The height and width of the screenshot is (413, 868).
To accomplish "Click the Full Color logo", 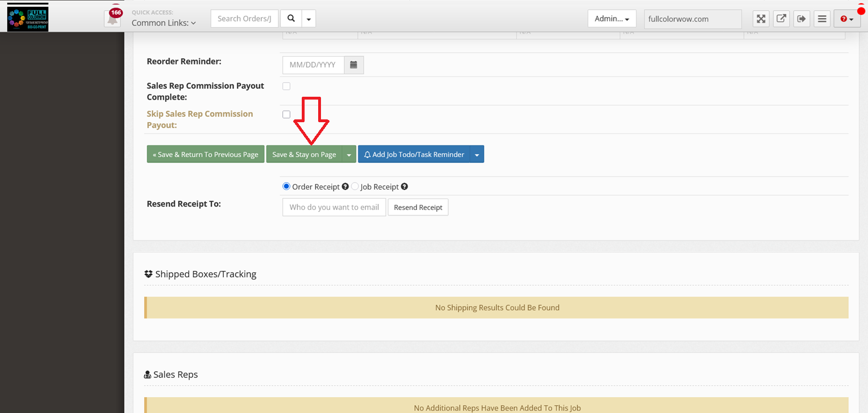I will 28,18.
